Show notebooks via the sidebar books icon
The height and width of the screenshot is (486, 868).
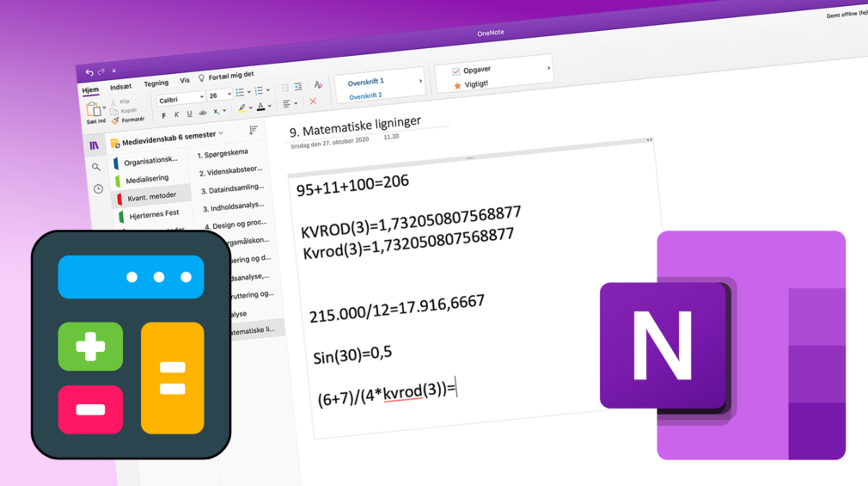[95, 145]
